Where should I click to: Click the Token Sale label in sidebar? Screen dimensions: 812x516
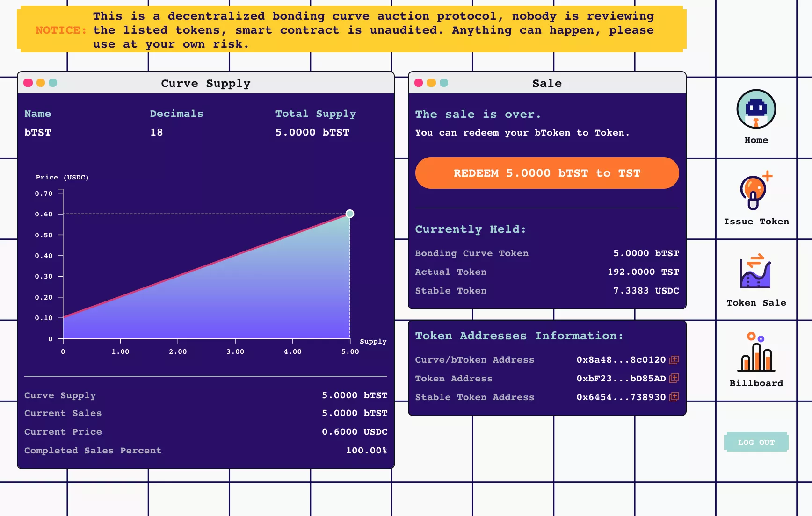pos(756,302)
